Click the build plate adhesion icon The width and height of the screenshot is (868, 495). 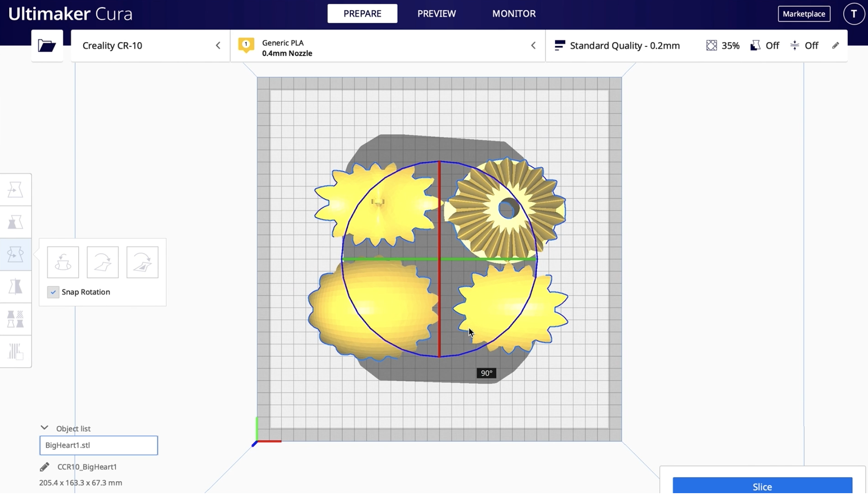pos(795,45)
